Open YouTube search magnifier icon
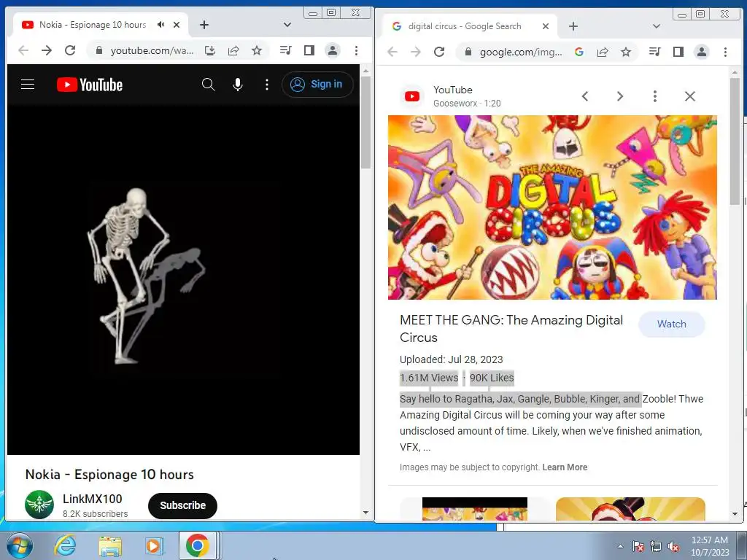The height and width of the screenshot is (560, 747). click(x=208, y=85)
